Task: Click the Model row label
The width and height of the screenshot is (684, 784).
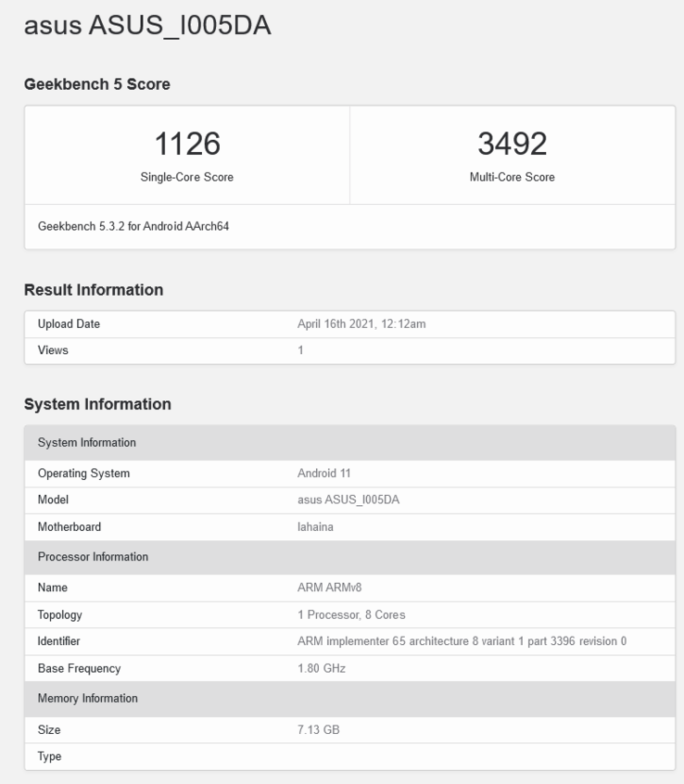Action: [x=53, y=500]
